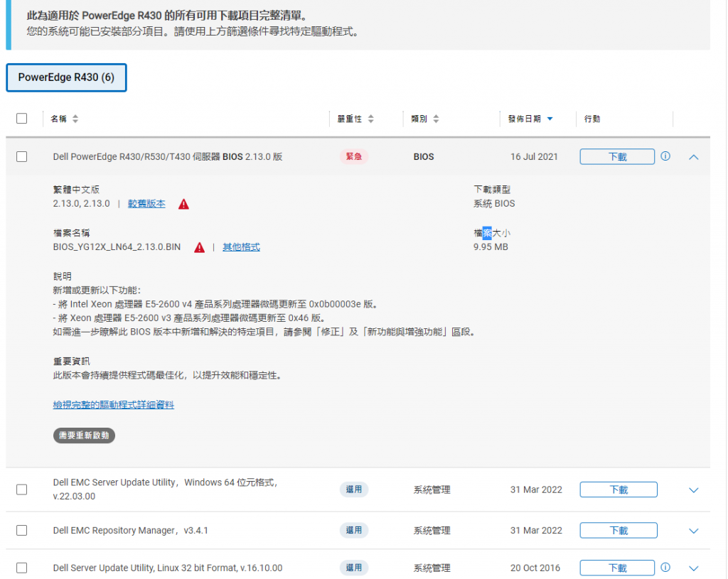Click the BIOS category cell
Viewport: 728px width, 579px height.
(x=424, y=157)
